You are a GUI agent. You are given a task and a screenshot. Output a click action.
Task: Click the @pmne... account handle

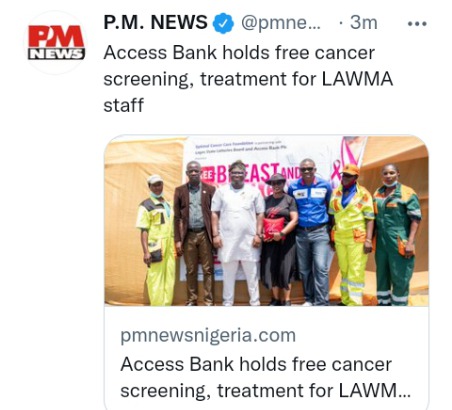[281, 23]
